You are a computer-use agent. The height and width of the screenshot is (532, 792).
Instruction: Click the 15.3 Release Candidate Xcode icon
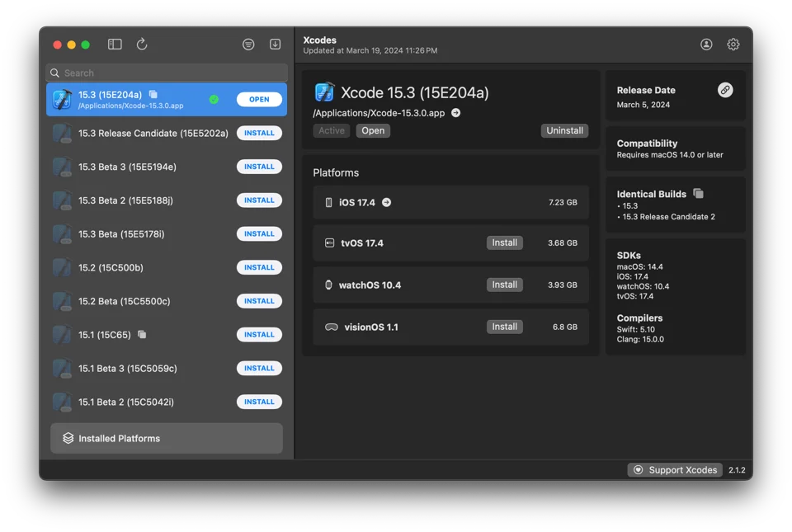(x=62, y=134)
